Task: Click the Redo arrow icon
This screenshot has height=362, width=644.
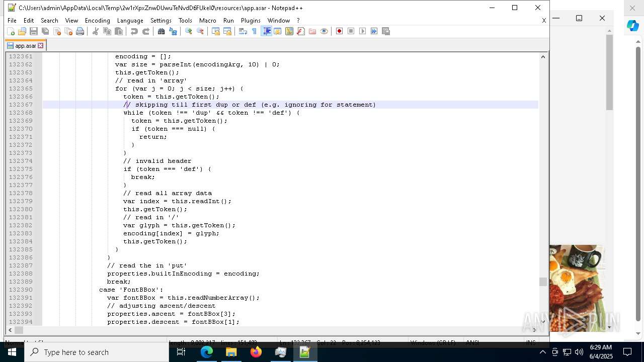Action: (146, 31)
